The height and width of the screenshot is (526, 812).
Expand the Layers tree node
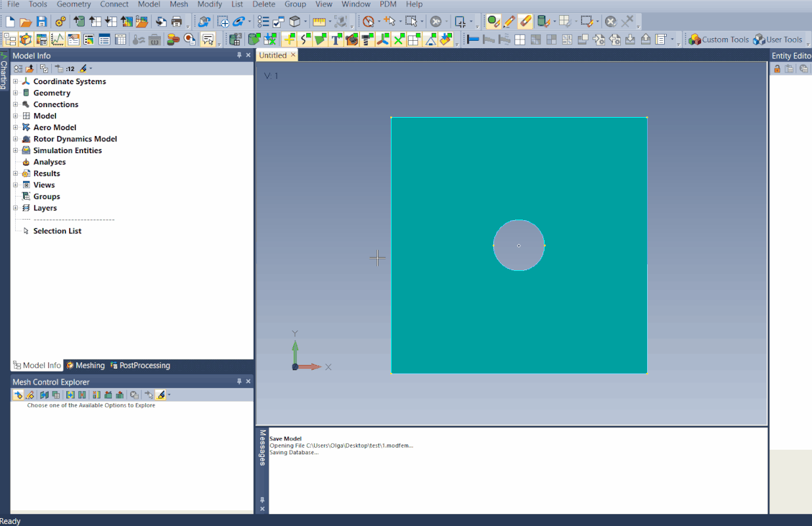click(x=16, y=208)
